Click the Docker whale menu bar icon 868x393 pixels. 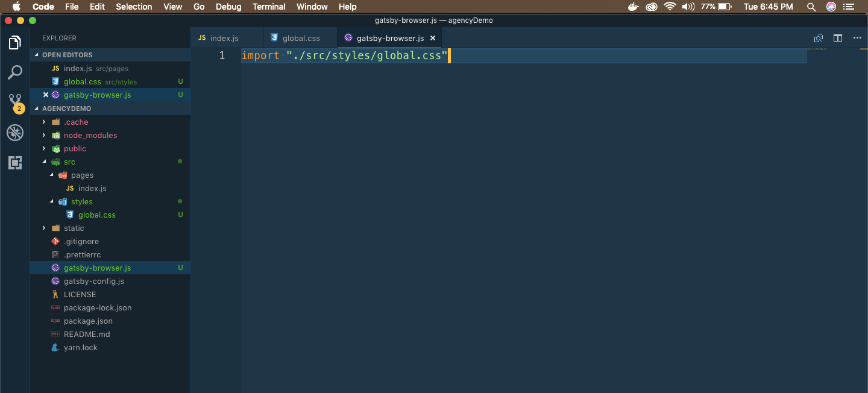[x=633, y=7]
